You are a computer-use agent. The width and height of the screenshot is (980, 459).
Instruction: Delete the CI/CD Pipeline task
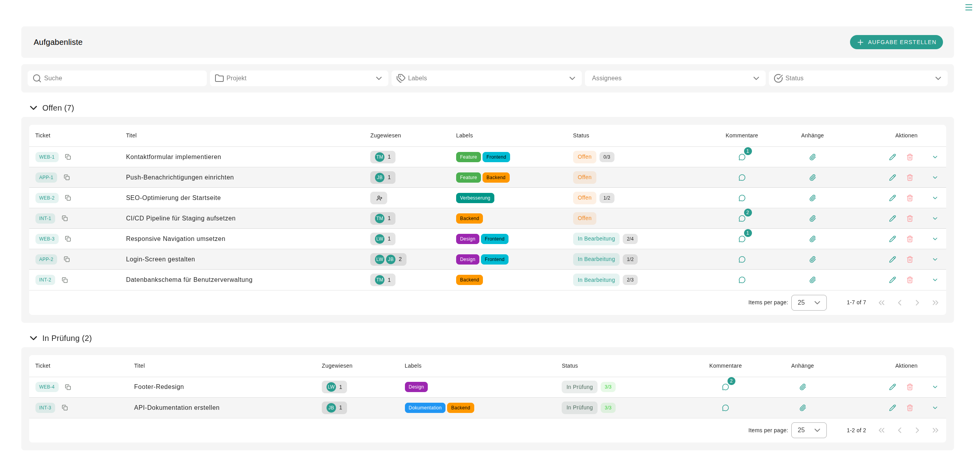pyautogui.click(x=910, y=218)
